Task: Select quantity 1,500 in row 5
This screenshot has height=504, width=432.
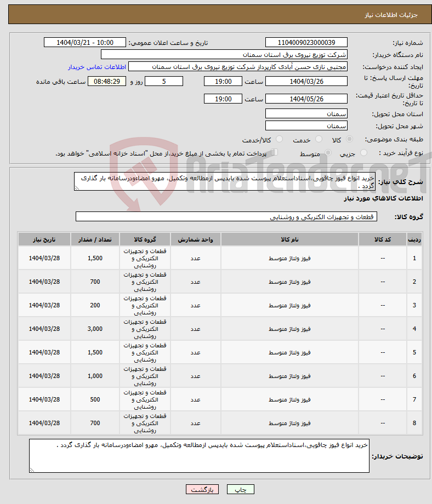Action: click(x=95, y=352)
